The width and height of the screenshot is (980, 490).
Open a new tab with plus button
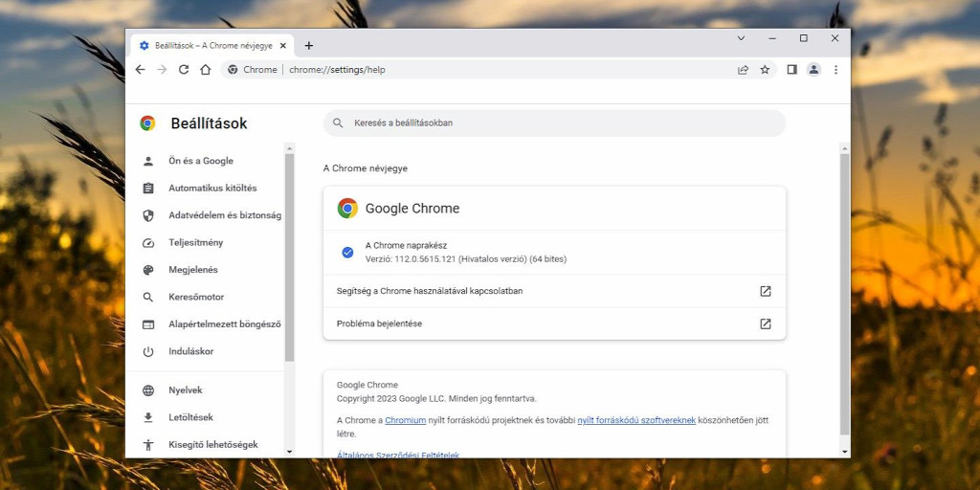pyautogui.click(x=308, y=45)
